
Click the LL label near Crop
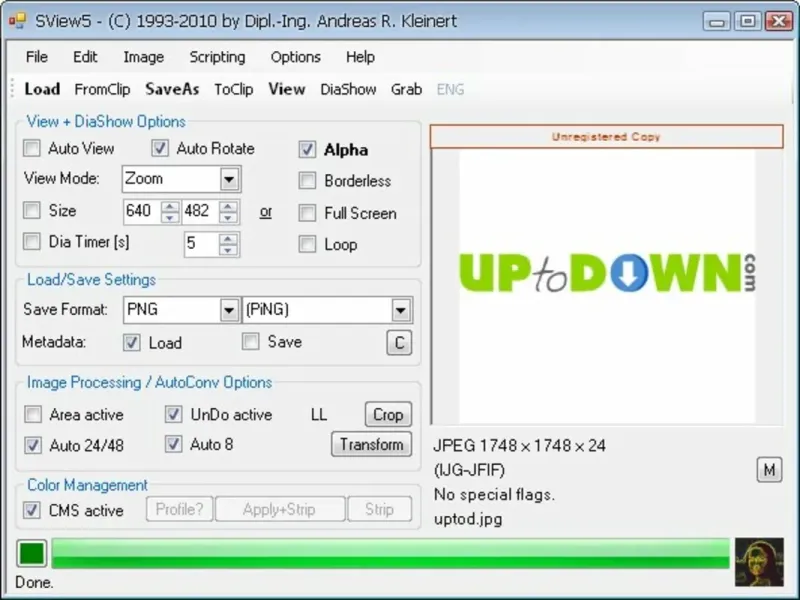coord(319,414)
